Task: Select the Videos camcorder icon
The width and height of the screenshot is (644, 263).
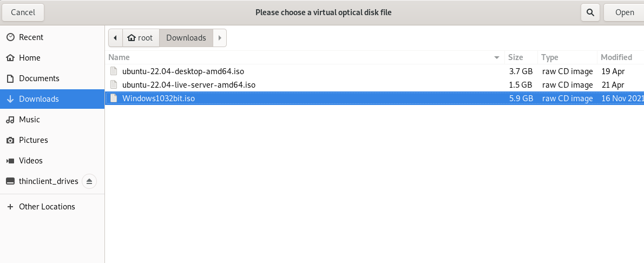Action: (11, 161)
